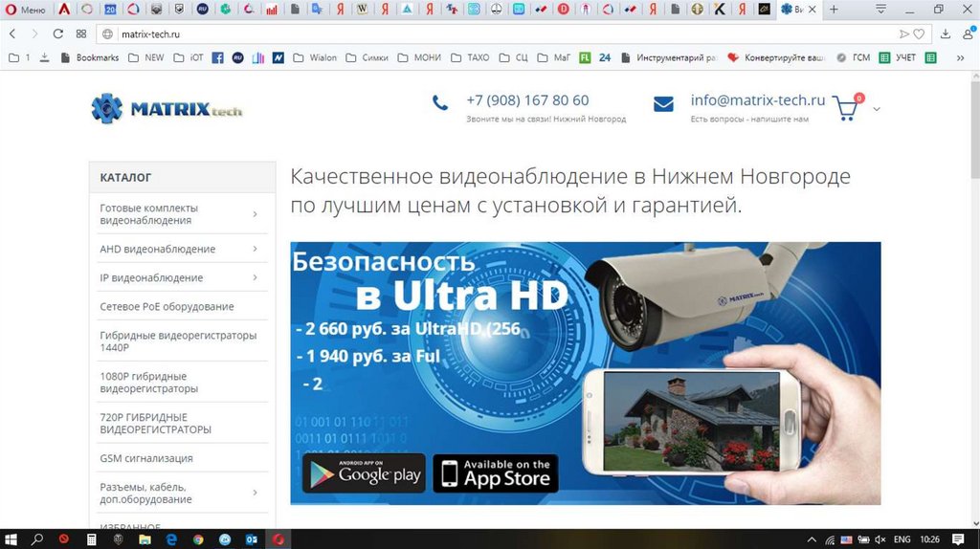The height and width of the screenshot is (549, 980).
Task: Open the shopping cart icon
Action: coord(845,108)
